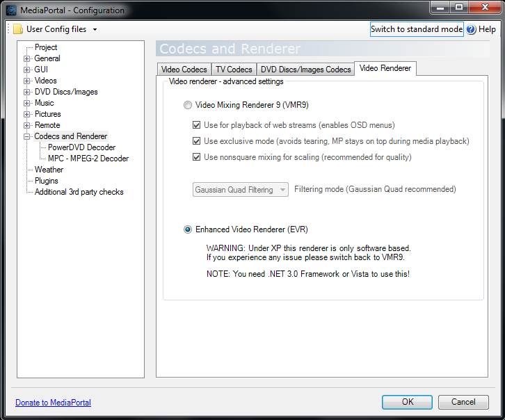
Task: Select DVD Discs/Images in the tree
Action: point(66,92)
